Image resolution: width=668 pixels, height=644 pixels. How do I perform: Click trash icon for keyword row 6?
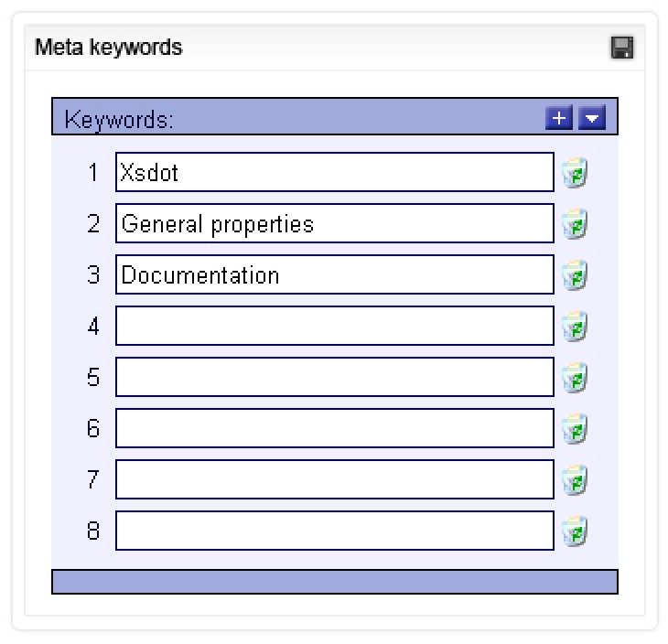575,429
